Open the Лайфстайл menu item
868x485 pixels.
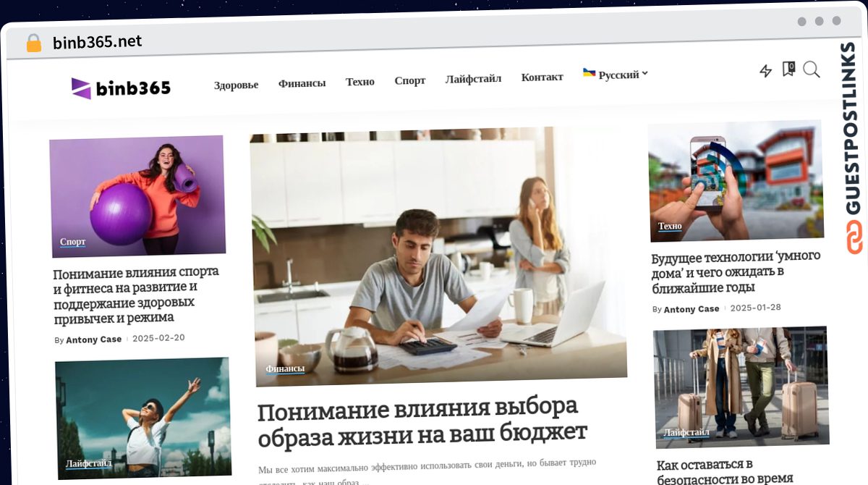[473, 79]
